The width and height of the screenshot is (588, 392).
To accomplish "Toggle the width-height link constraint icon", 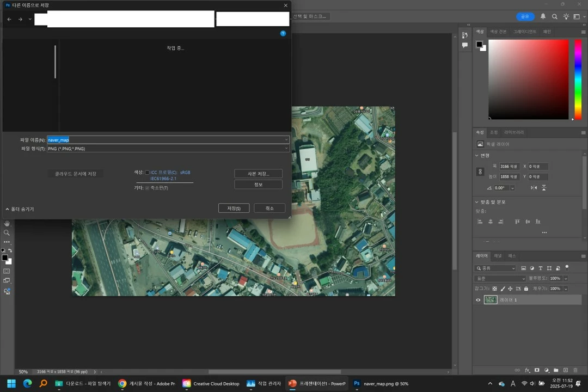I will (x=480, y=171).
